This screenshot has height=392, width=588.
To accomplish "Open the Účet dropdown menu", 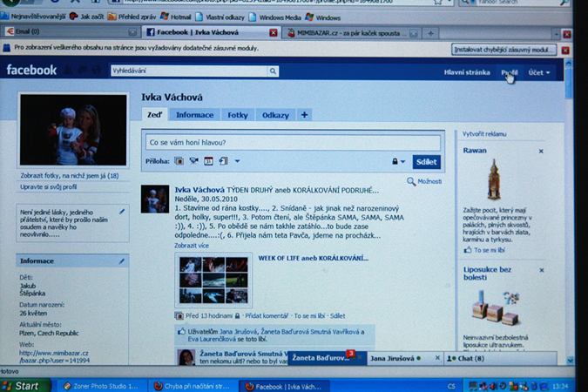I will pyautogui.click(x=539, y=73).
